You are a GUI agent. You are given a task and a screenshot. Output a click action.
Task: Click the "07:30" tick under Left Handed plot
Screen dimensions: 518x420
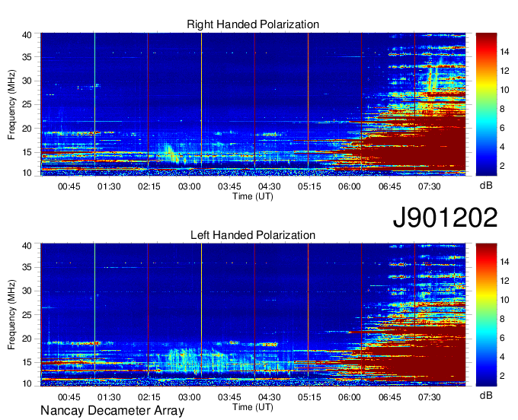(430, 397)
